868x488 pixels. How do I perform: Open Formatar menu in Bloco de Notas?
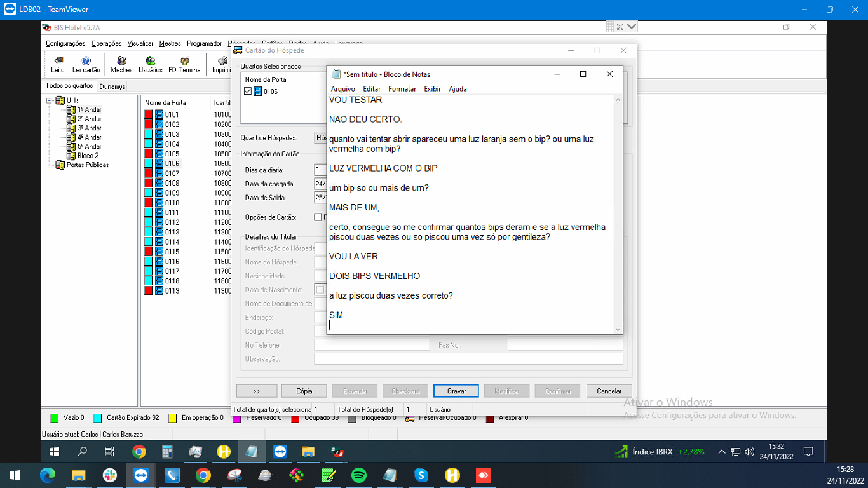pos(402,89)
